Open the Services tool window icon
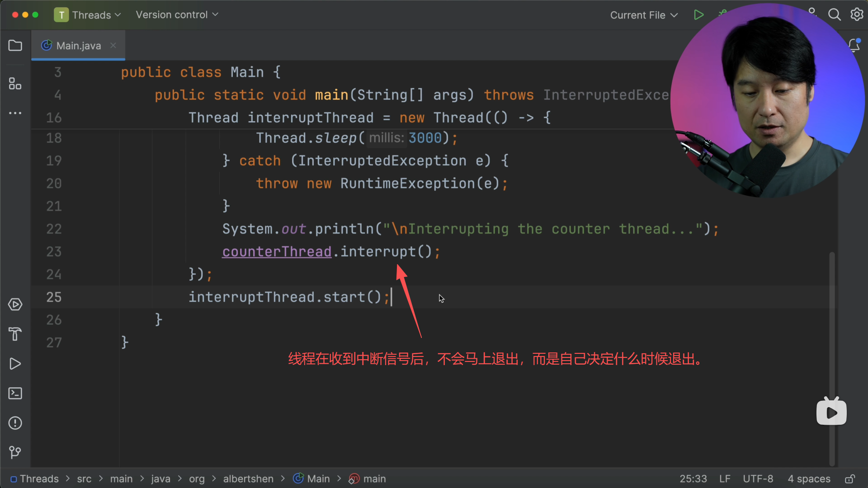 (15, 305)
